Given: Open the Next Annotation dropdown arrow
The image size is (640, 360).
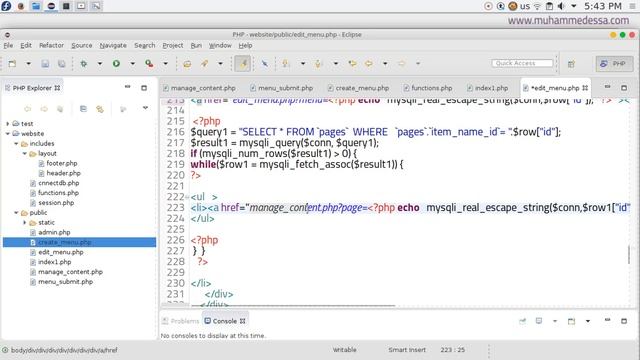Looking at the screenshot, I should pos(302,64).
